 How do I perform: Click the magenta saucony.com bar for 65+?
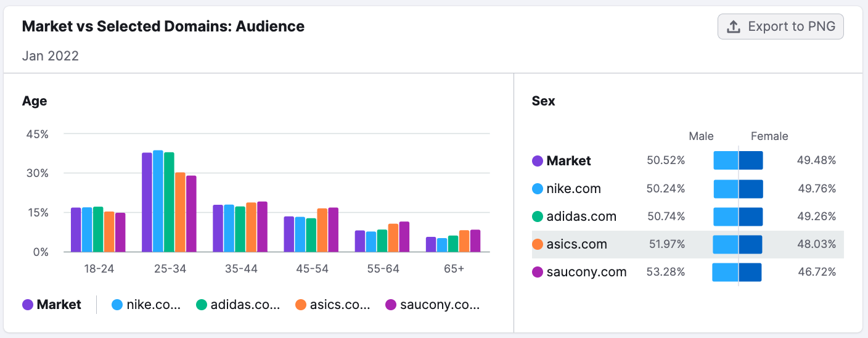[475, 241]
